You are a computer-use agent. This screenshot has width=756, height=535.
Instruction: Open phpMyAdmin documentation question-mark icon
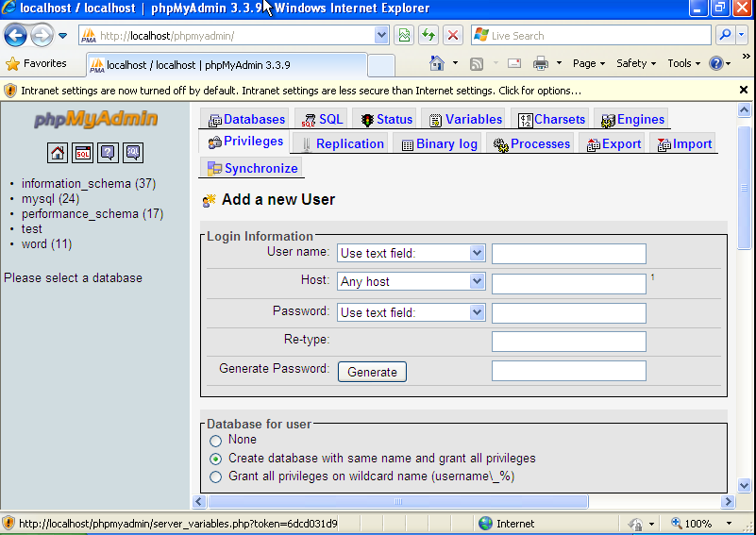tap(108, 152)
